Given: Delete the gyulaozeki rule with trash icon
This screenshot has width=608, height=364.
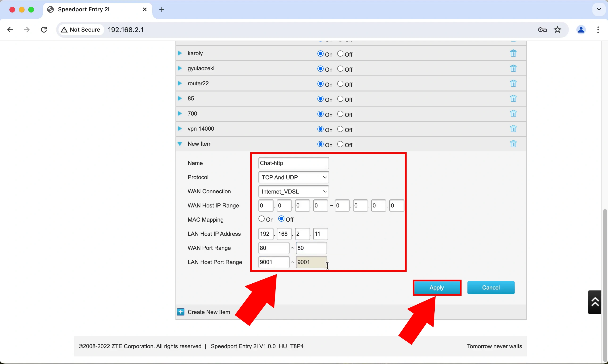Looking at the screenshot, I should point(513,68).
